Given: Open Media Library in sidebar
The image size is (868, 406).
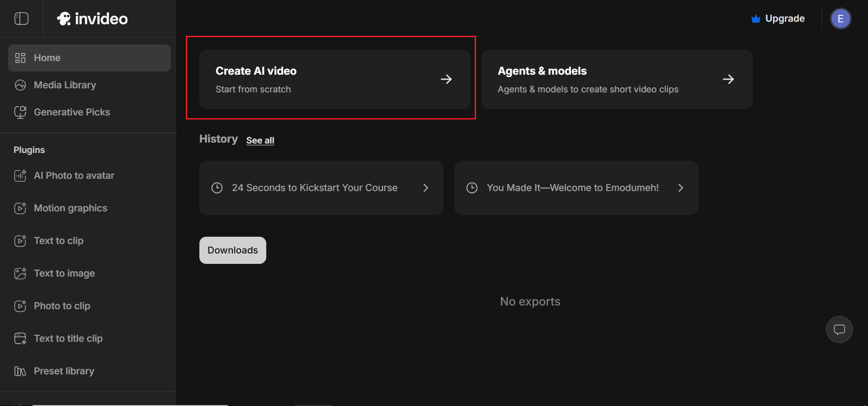Looking at the screenshot, I should point(65,85).
